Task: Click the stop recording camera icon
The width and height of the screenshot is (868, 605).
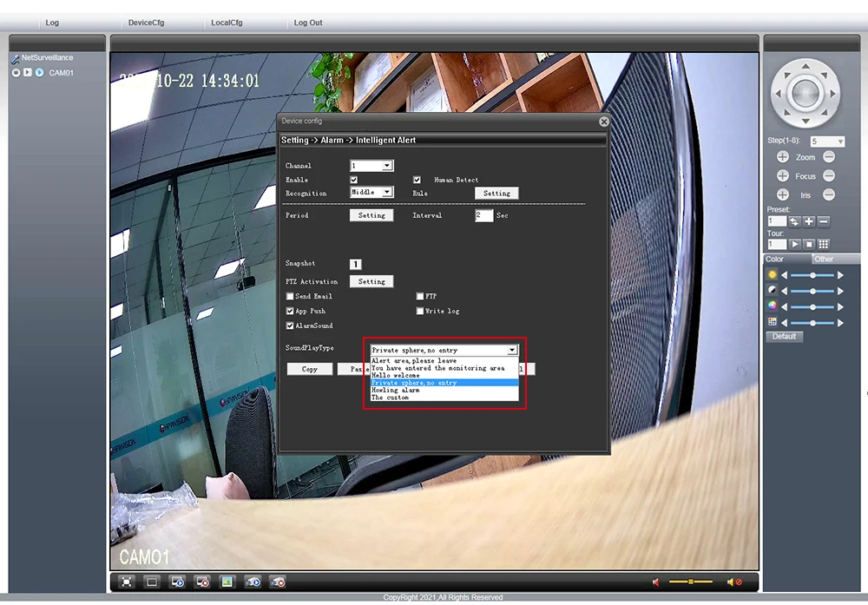Action: click(278, 582)
